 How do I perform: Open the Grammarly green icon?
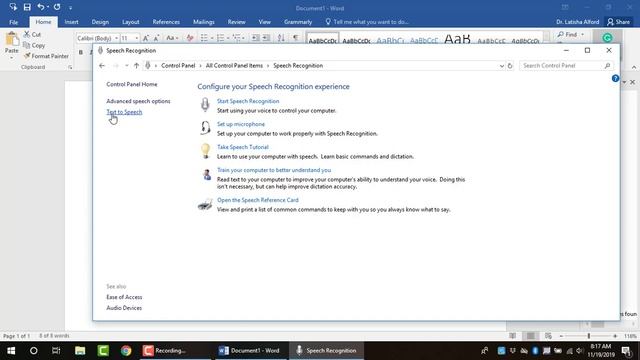tap(607, 38)
